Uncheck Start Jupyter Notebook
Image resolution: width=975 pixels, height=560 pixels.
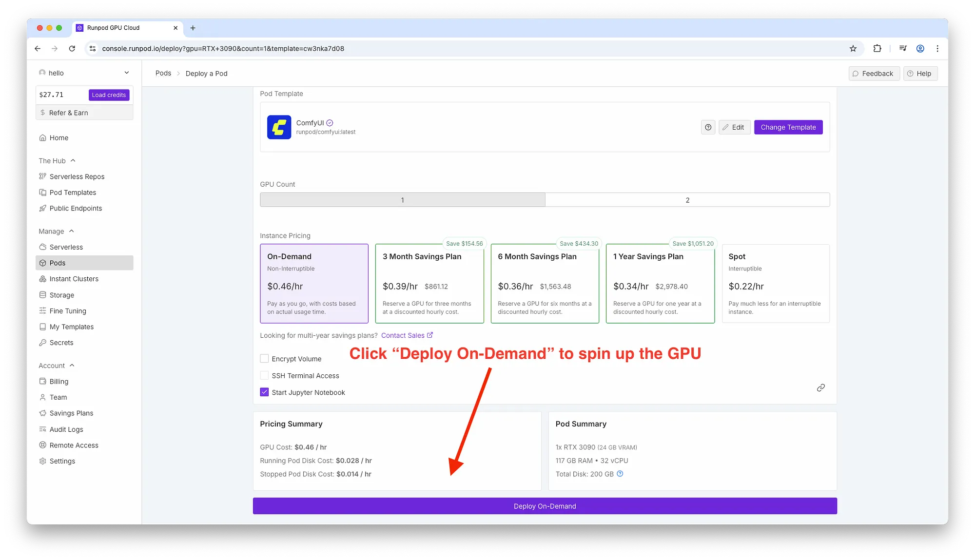click(264, 392)
